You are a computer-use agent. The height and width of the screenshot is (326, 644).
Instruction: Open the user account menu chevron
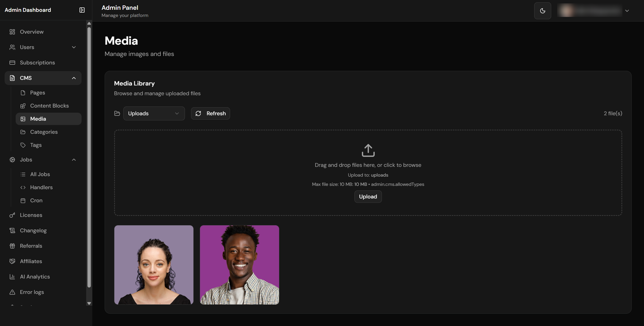[627, 11]
